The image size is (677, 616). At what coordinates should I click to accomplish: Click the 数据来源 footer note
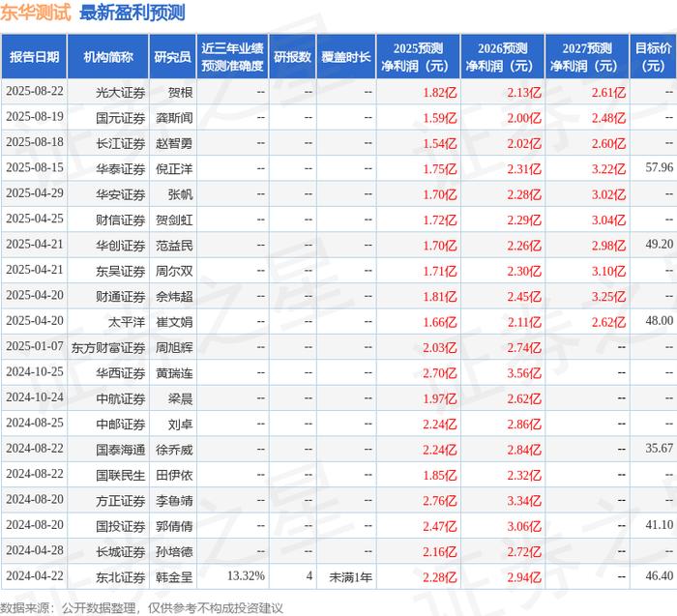(x=141, y=608)
